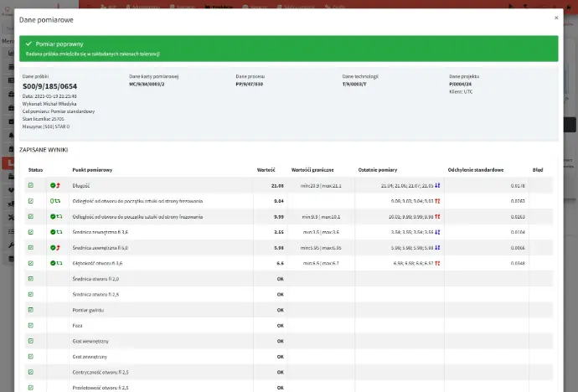Toggle status checkbox for Długość
The image size is (578, 392).
[x=31, y=185]
